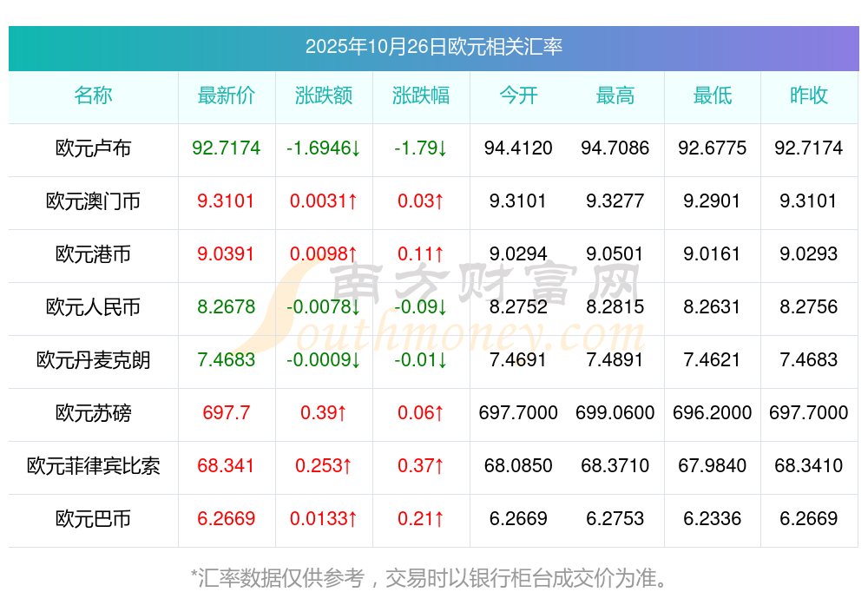Click the percentage 0.06↑

coord(421,413)
